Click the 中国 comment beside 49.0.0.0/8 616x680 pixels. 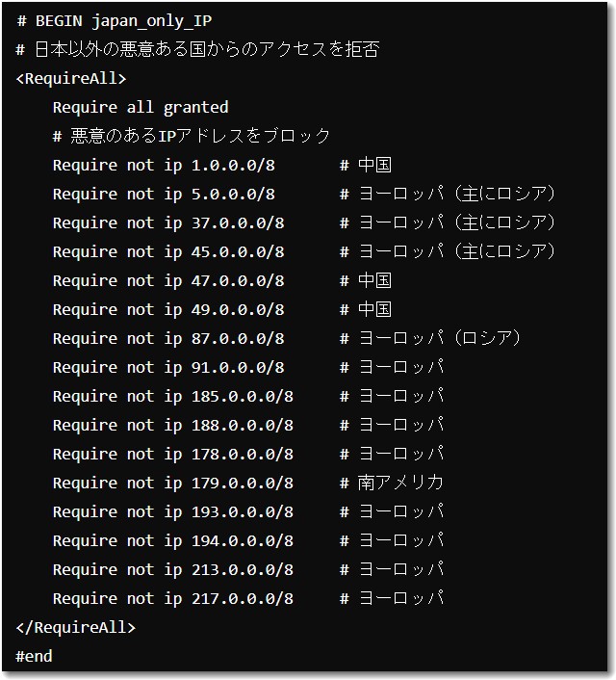pyautogui.click(x=374, y=309)
